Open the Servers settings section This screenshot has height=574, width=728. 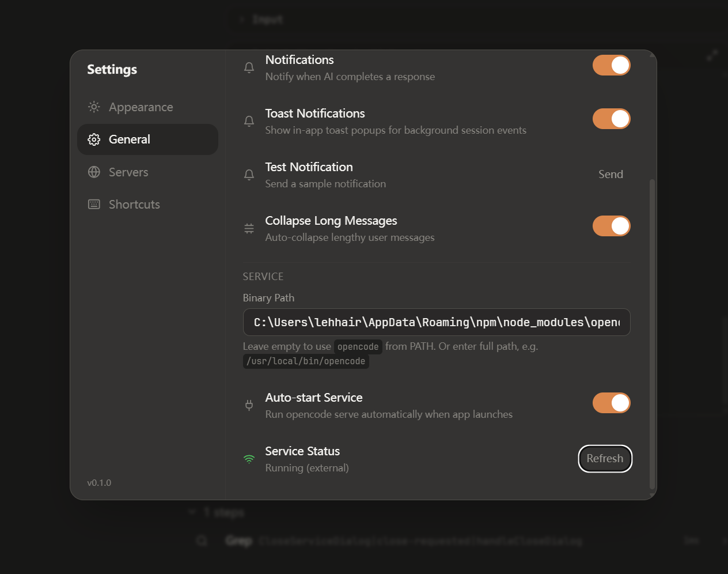pos(147,172)
